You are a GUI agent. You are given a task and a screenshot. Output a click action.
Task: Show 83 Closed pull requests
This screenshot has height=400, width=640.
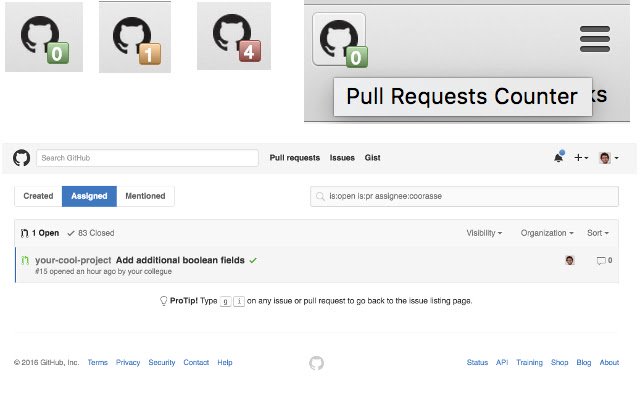(x=91, y=233)
